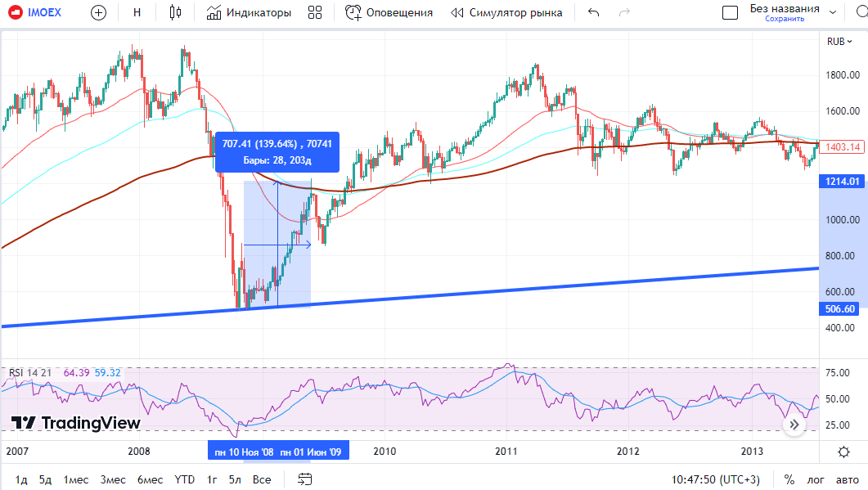Set the range to 3мес
The width and height of the screenshot is (868, 490).
(113, 479)
